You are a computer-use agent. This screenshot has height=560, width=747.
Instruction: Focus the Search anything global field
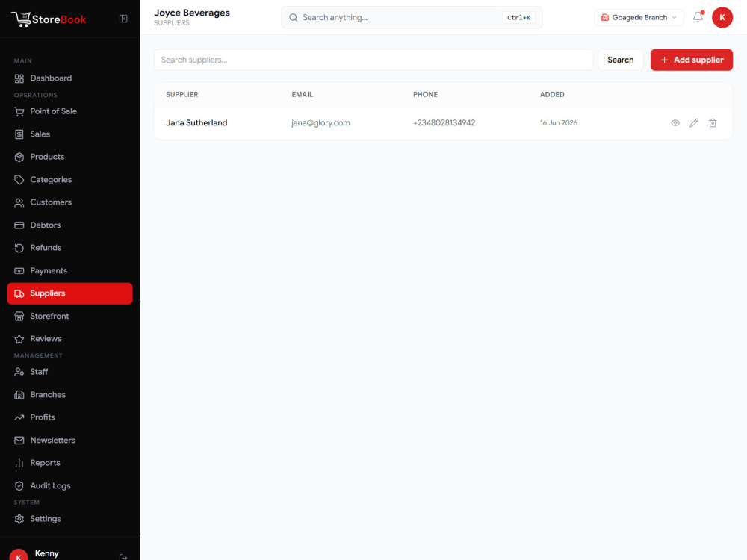pos(412,18)
